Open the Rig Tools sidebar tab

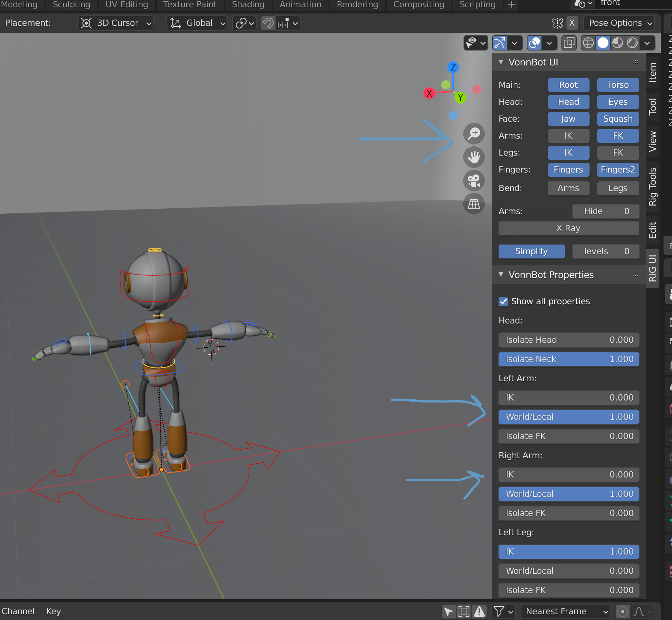[653, 188]
